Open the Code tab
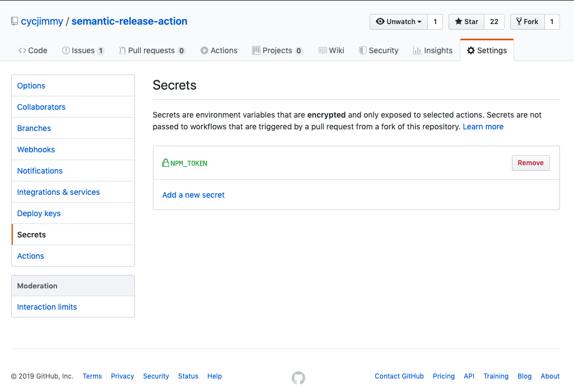This screenshot has height=392, width=574. (x=32, y=50)
